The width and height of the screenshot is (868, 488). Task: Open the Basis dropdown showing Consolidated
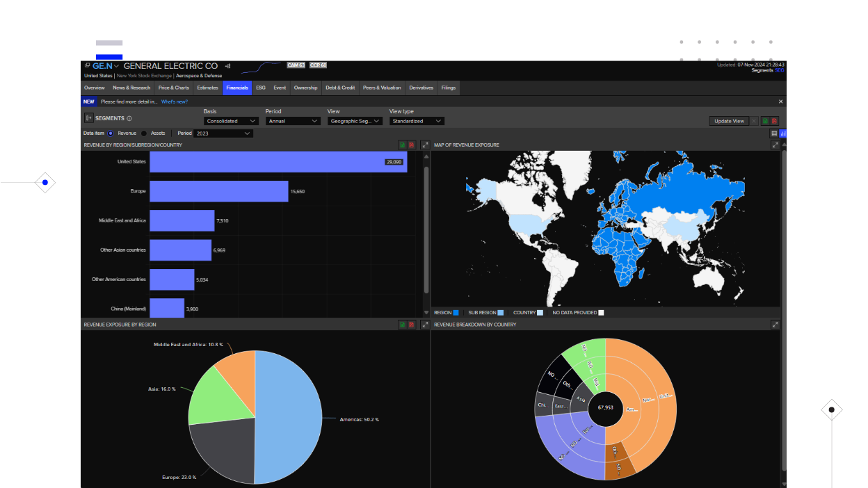click(x=230, y=120)
